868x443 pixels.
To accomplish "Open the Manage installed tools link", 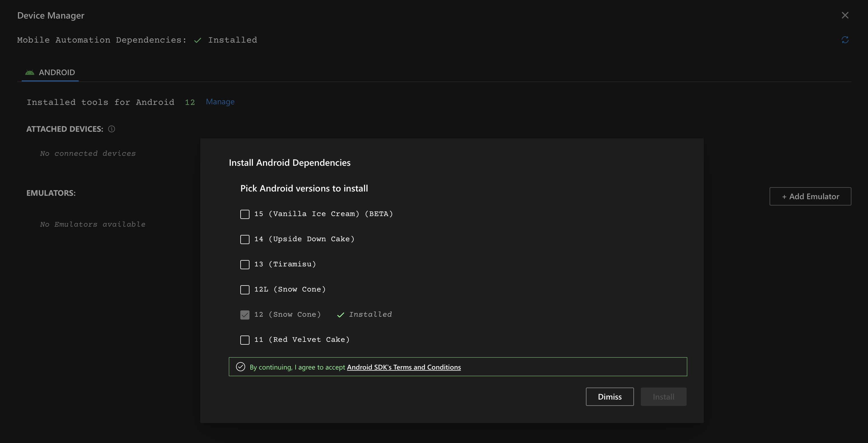I will (220, 102).
